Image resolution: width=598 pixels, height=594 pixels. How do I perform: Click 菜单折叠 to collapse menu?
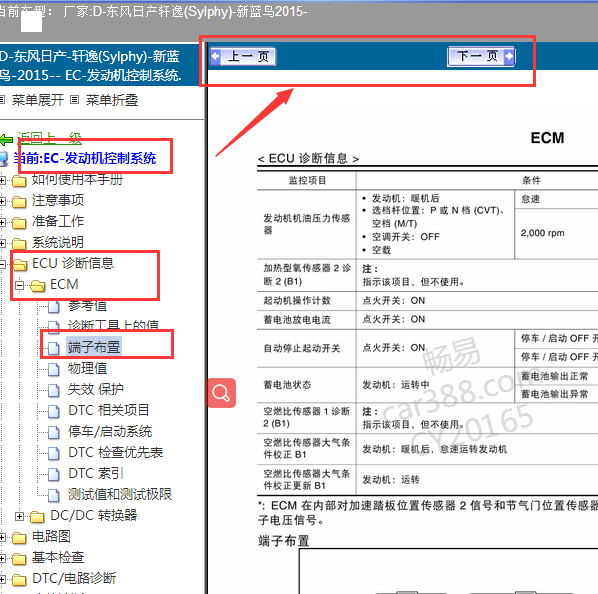[x=112, y=100]
